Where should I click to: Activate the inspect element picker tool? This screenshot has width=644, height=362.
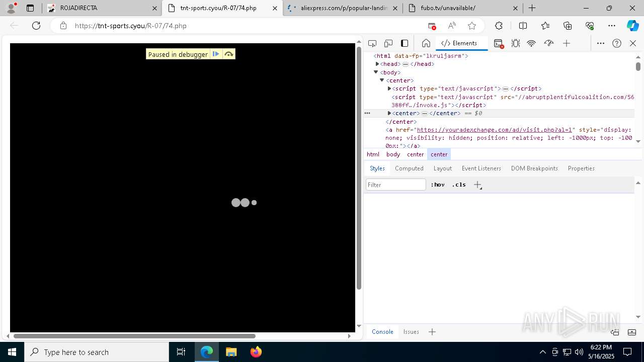pyautogui.click(x=372, y=43)
